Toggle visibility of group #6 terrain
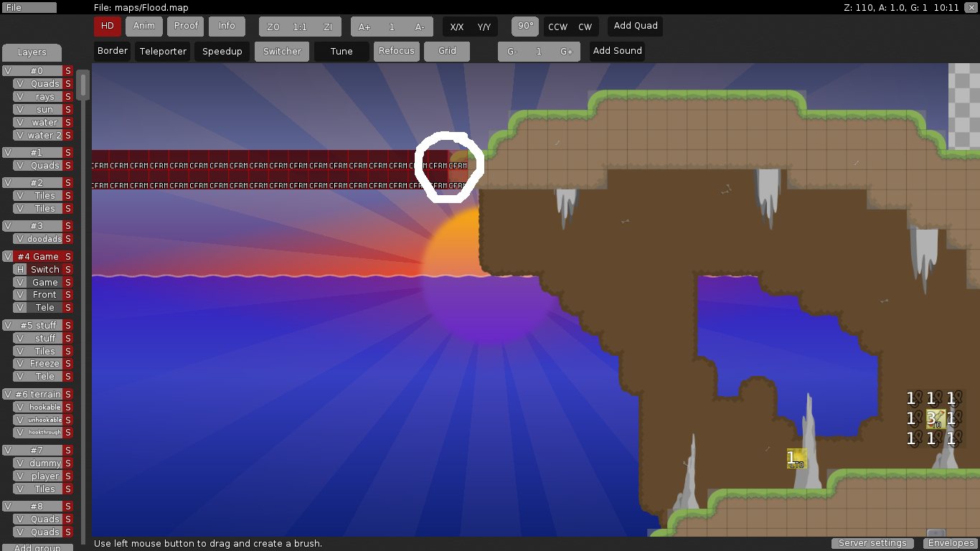This screenshot has width=980, height=551. tap(8, 395)
